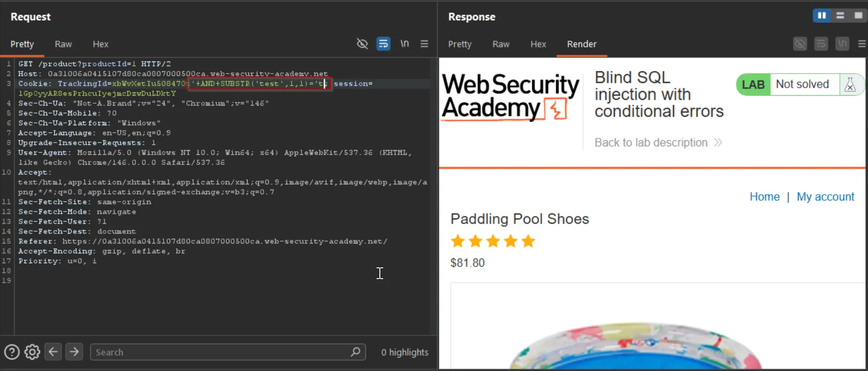Click the 'Paddling Pool Shoes' product title
Viewport: 868px width, 371px height.
click(x=520, y=219)
